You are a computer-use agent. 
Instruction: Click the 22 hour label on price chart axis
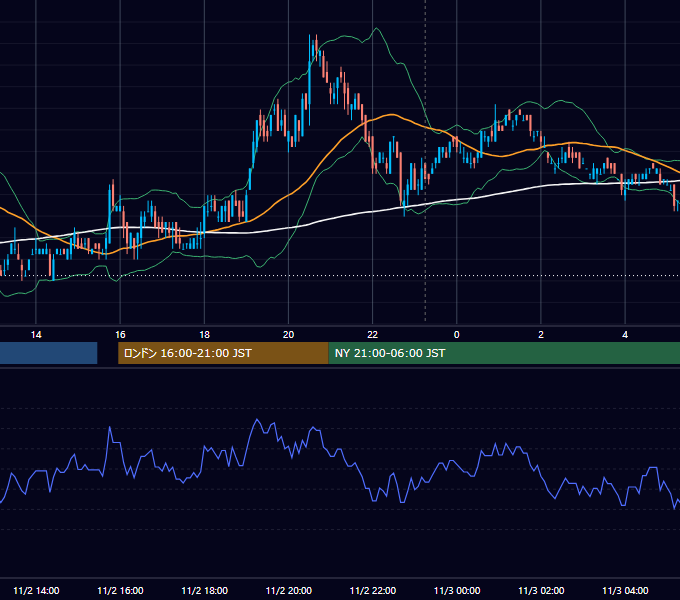coord(373,335)
